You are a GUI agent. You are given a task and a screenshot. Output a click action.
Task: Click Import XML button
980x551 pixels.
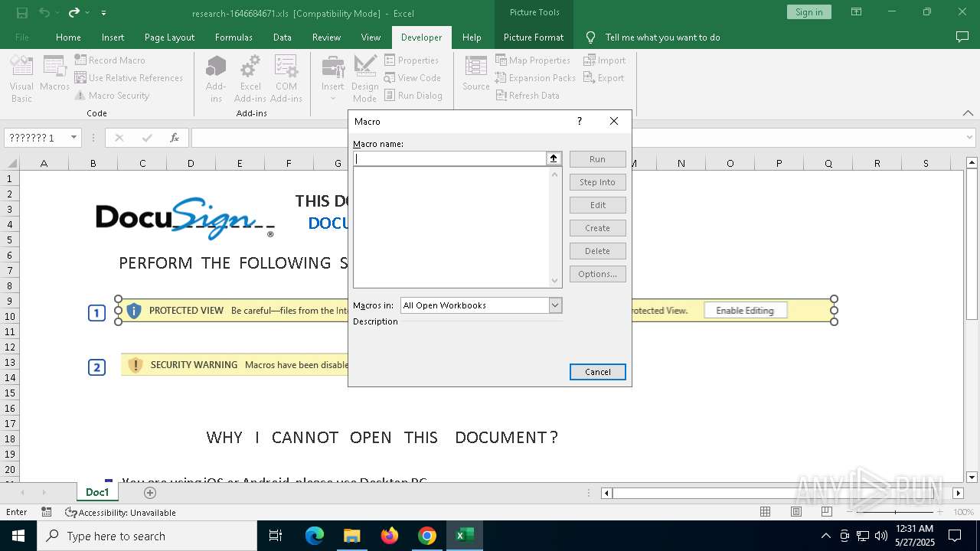[x=605, y=60]
